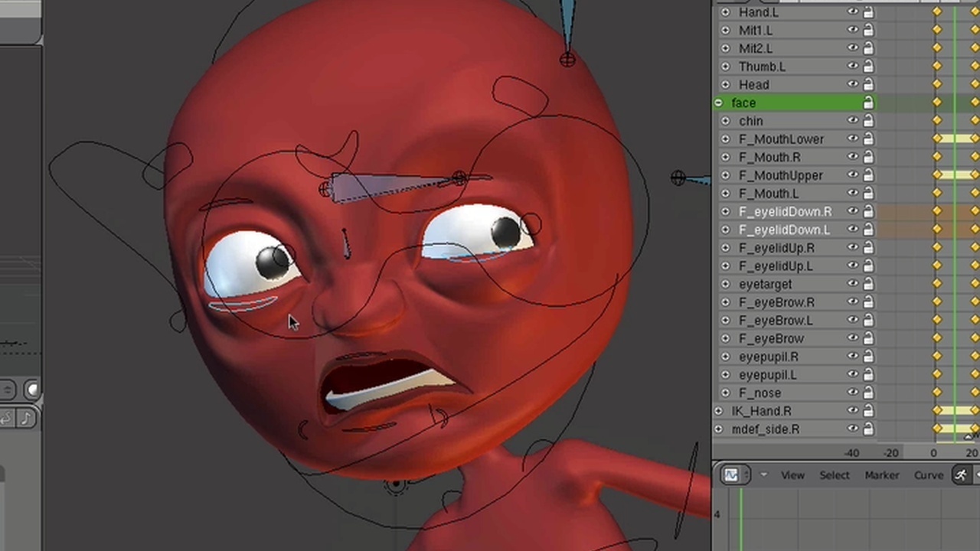Enable the running-man filter icon in editor header
This screenshot has width=980, height=551.
coord(962,474)
